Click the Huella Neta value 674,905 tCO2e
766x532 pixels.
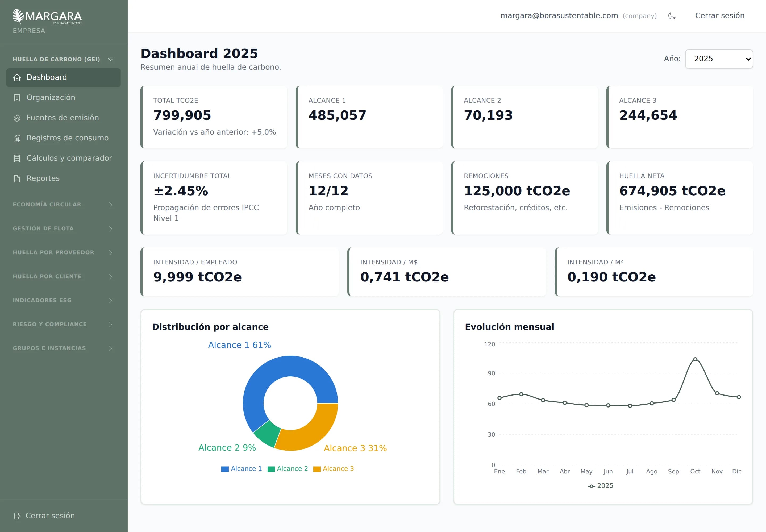coord(672,191)
